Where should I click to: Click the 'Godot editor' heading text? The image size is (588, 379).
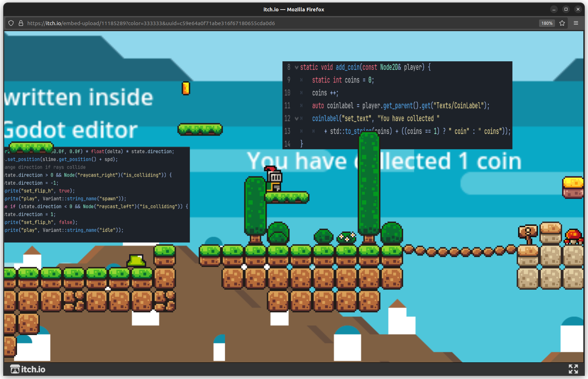[71, 130]
